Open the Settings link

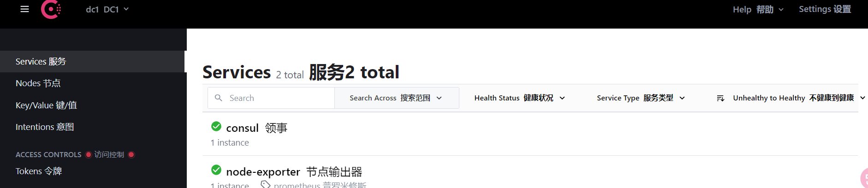825,9
